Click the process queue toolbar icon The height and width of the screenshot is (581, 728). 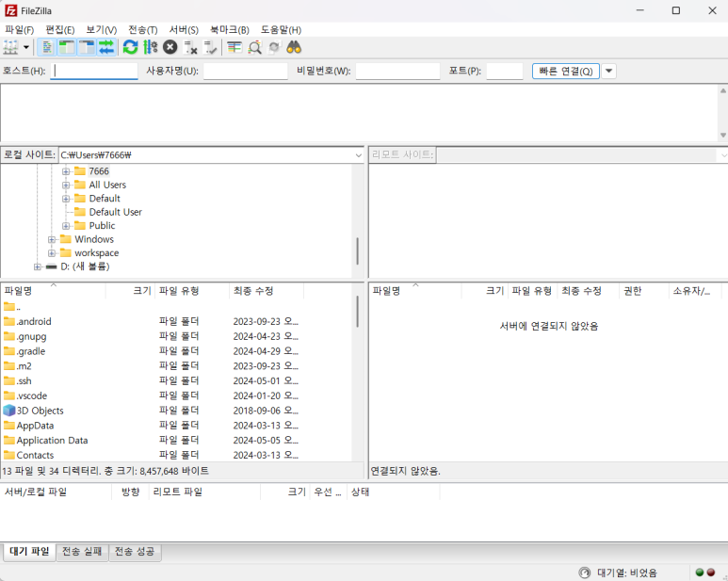click(151, 47)
